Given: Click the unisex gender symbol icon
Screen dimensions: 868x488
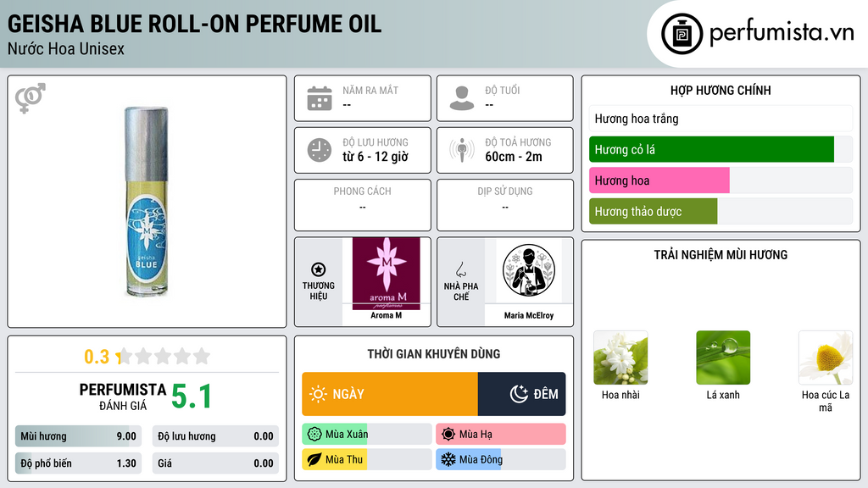Looking at the screenshot, I should click(31, 98).
